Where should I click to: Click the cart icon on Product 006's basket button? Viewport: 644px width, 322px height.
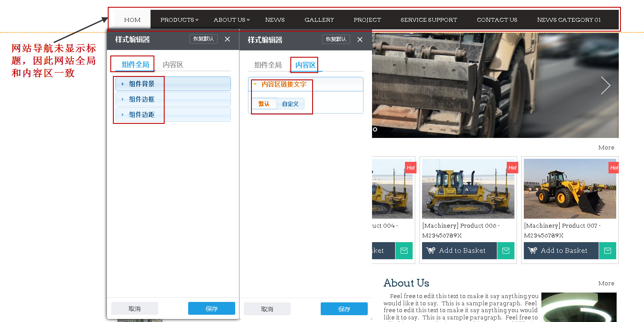(x=431, y=251)
